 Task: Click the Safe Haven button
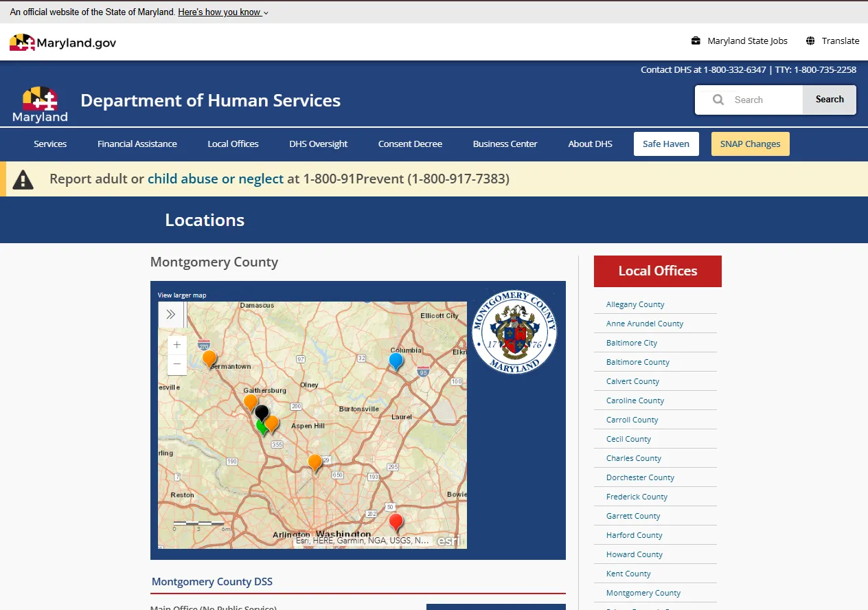tap(666, 144)
